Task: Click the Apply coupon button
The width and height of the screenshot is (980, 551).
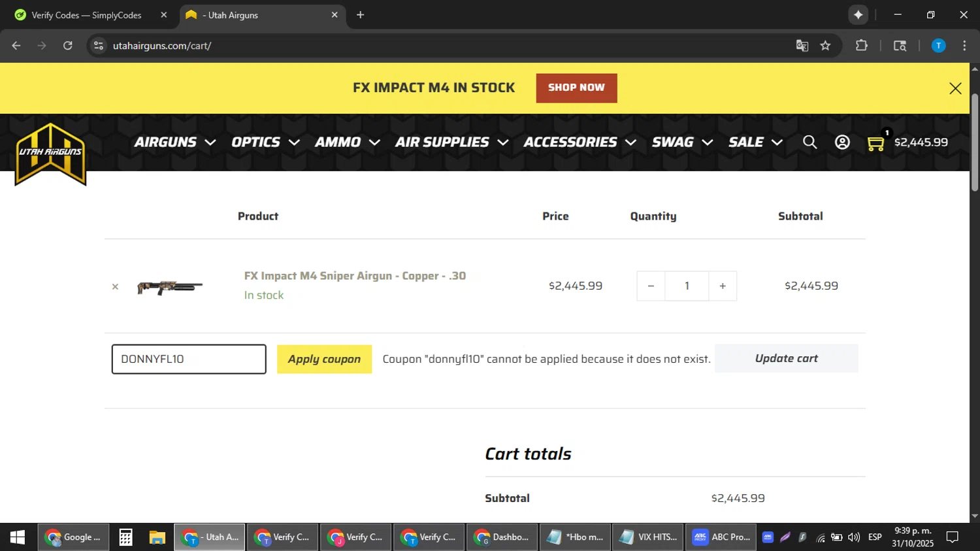Action: 324,359
